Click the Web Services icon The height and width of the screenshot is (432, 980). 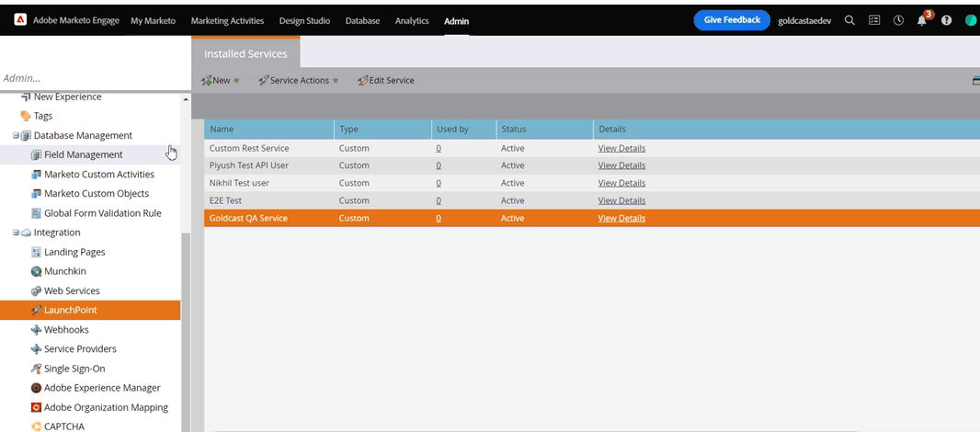click(36, 290)
